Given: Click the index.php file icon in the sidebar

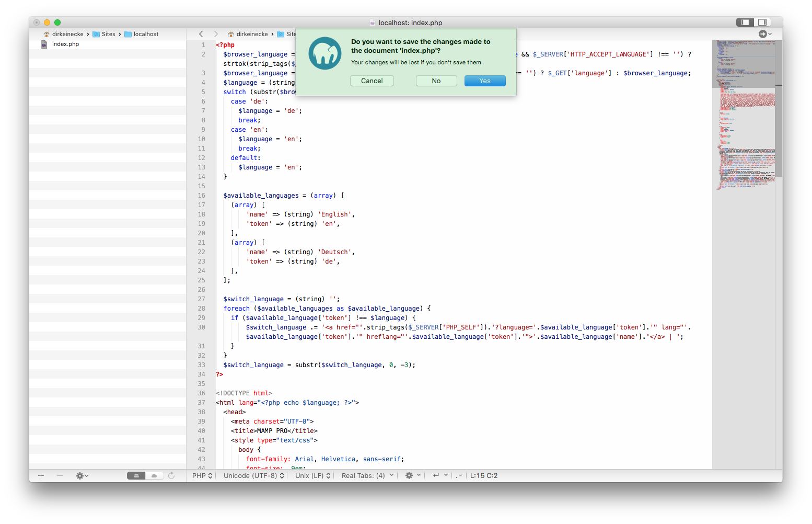Looking at the screenshot, I should point(43,44).
